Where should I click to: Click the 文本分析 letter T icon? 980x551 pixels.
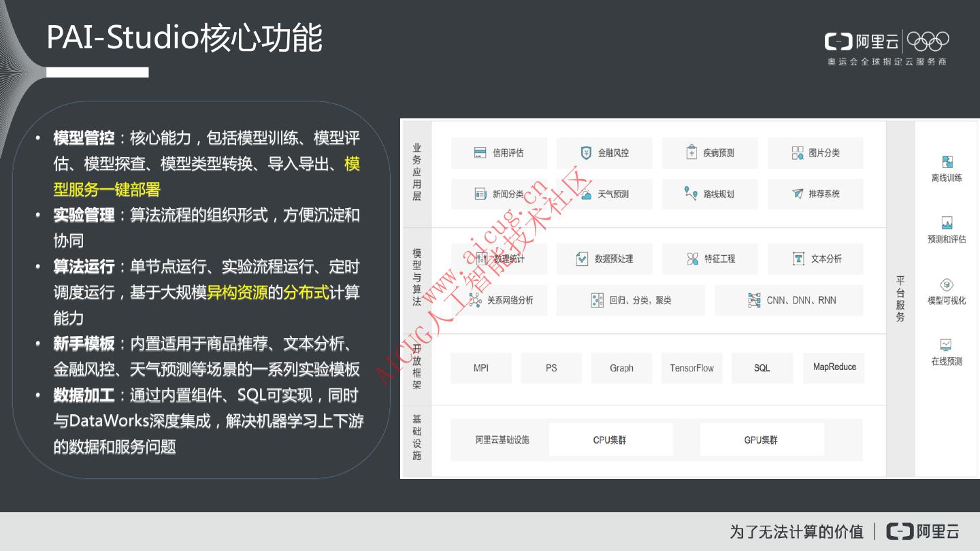(798, 258)
